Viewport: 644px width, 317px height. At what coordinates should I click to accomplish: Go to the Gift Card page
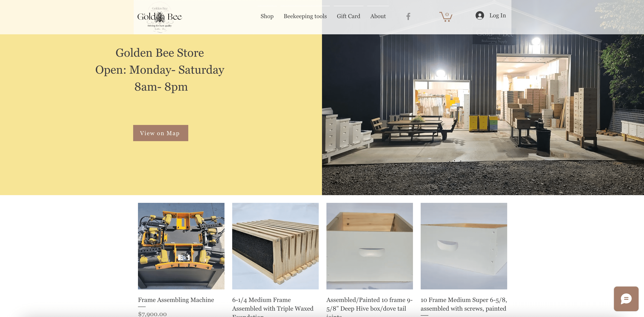point(348,16)
